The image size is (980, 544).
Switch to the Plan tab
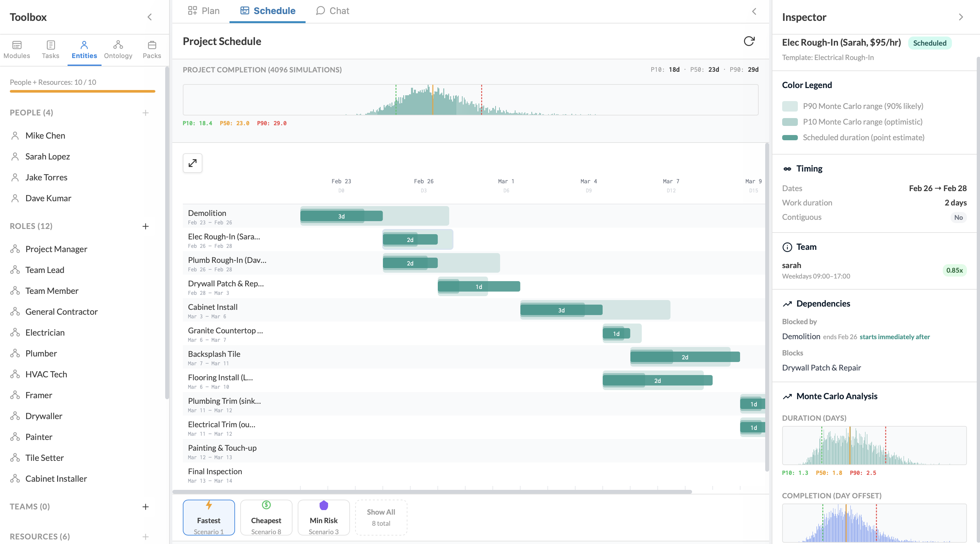(204, 11)
